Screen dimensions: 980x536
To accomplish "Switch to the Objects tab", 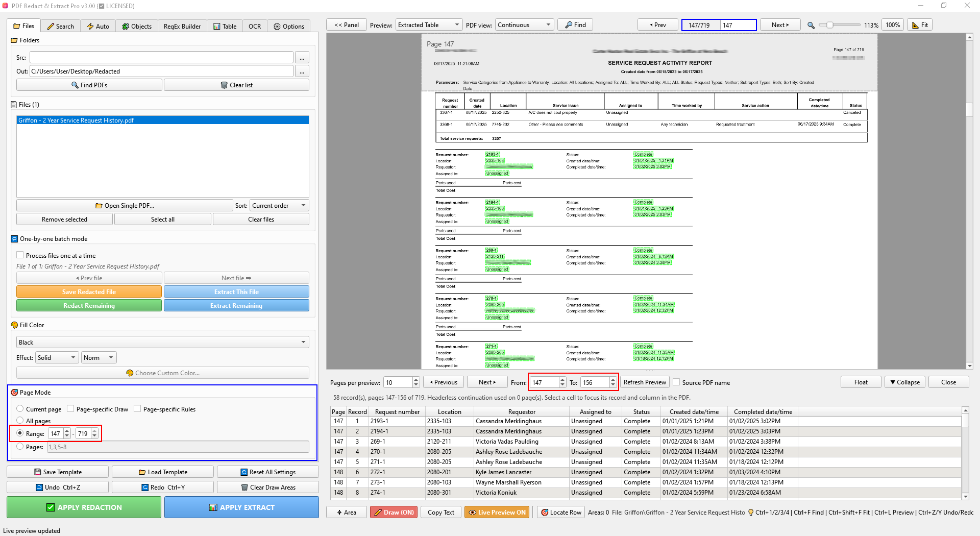I will pos(137,26).
